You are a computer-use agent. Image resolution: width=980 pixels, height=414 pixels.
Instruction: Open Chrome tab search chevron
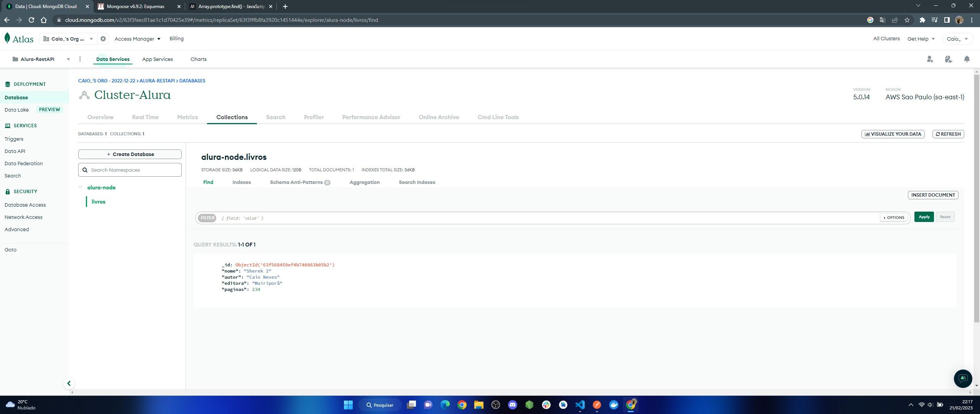(x=918, y=6)
